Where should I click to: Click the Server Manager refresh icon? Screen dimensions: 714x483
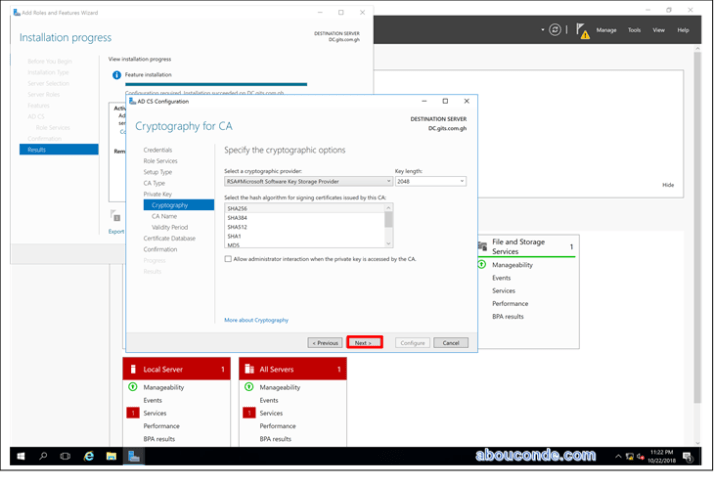tap(555, 30)
